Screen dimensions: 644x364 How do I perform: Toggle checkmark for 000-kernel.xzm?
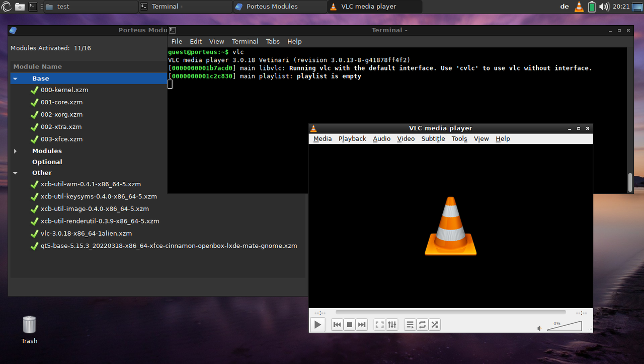point(34,90)
